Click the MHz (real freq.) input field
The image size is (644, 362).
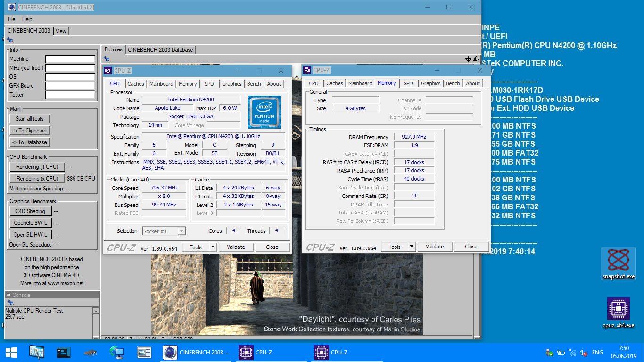click(70, 68)
